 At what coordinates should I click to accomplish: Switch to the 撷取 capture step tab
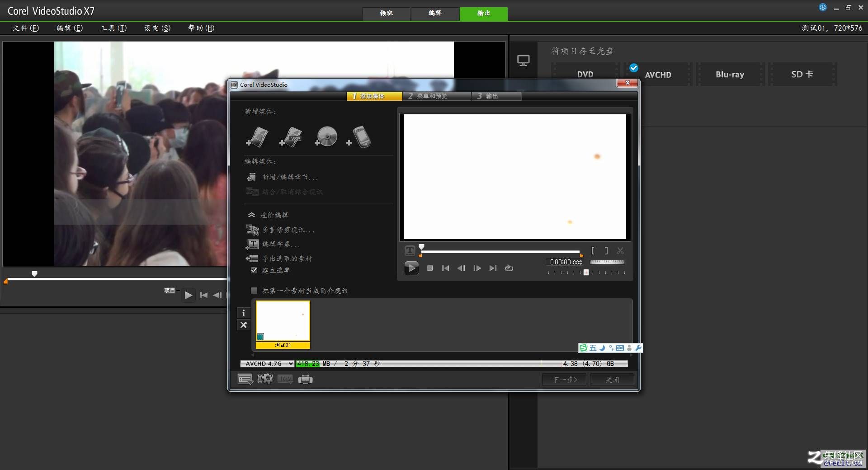point(387,14)
